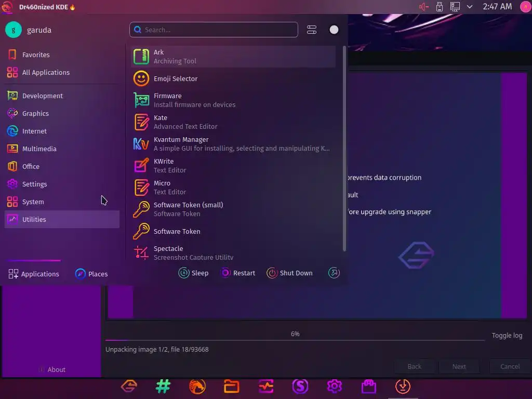Viewport: 532px width, 399px height.
Task: Open Kvantum Manager
Action: 233,144
